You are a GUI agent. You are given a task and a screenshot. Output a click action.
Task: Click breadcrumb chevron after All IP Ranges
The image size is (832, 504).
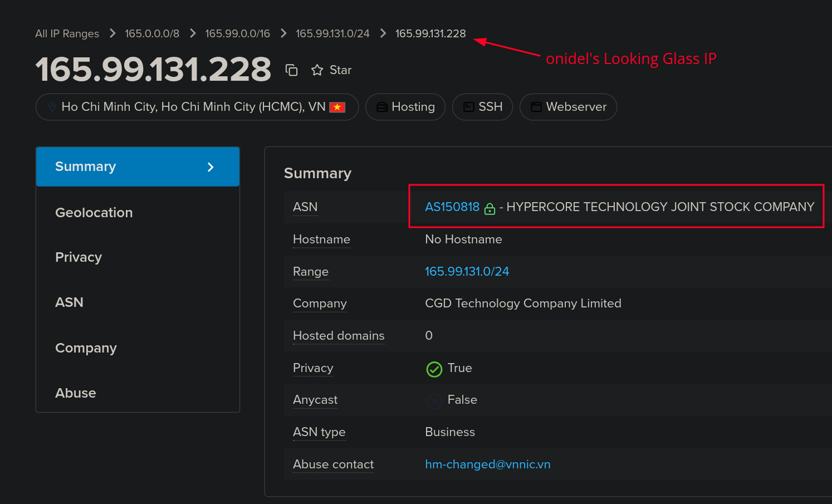tap(112, 33)
